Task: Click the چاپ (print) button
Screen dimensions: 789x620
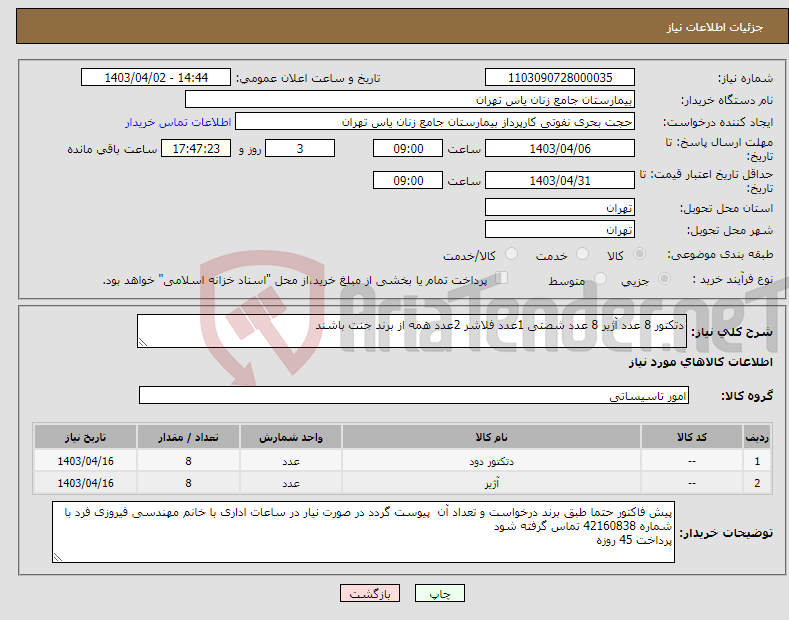Action: click(x=439, y=593)
